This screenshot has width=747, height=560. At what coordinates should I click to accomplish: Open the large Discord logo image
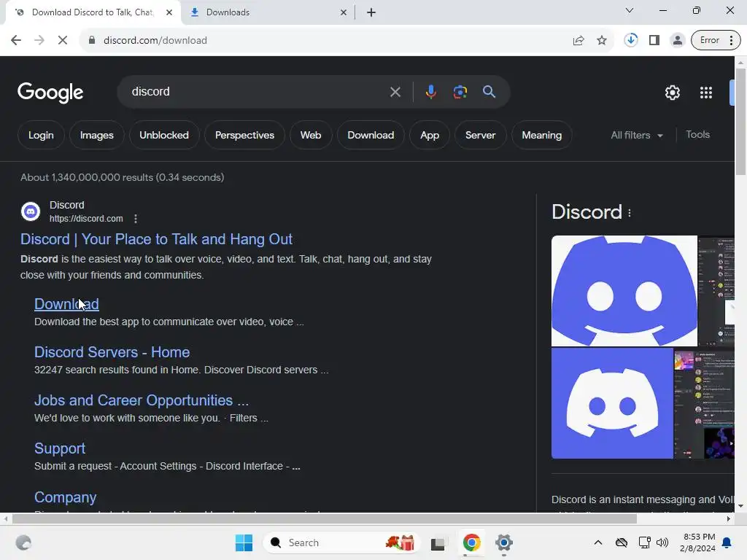point(624,290)
